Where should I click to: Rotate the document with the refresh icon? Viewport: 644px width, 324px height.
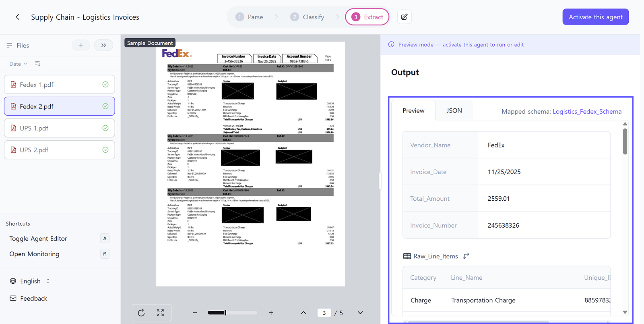[x=141, y=313]
